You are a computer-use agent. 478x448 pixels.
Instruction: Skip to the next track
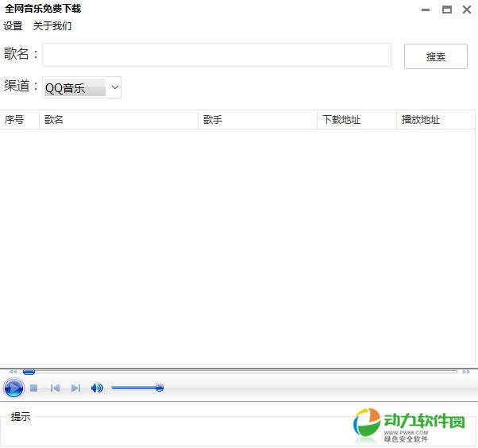click(x=75, y=388)
